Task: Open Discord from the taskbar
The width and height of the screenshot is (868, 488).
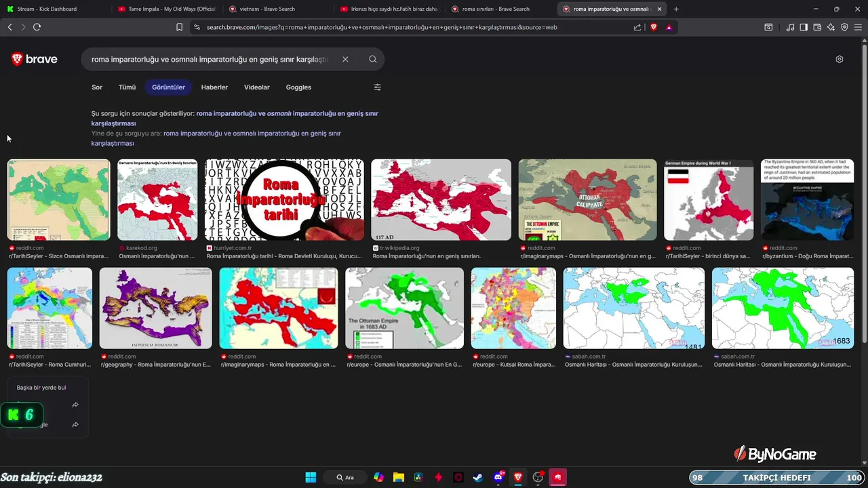Action: (498, 477)
